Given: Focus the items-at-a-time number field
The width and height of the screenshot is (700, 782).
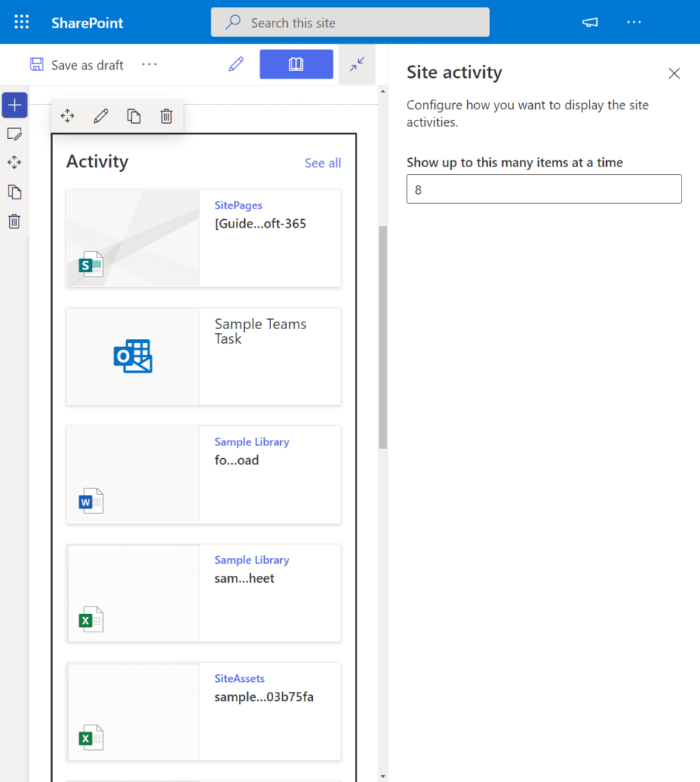Looking at the screenshot, I should pos(544,189).
